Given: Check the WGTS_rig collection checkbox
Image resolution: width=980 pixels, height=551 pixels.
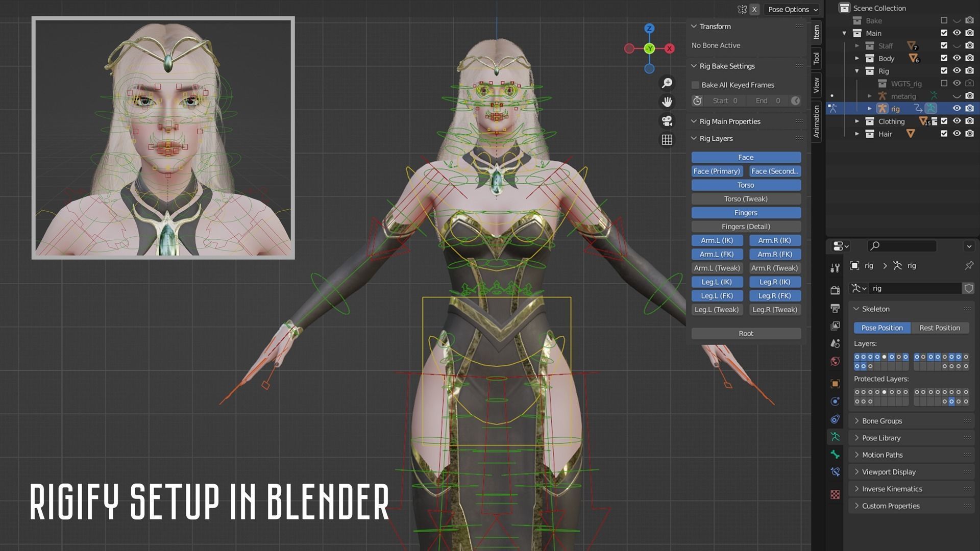Looking at the screenshot, I should tap(944, 83).
